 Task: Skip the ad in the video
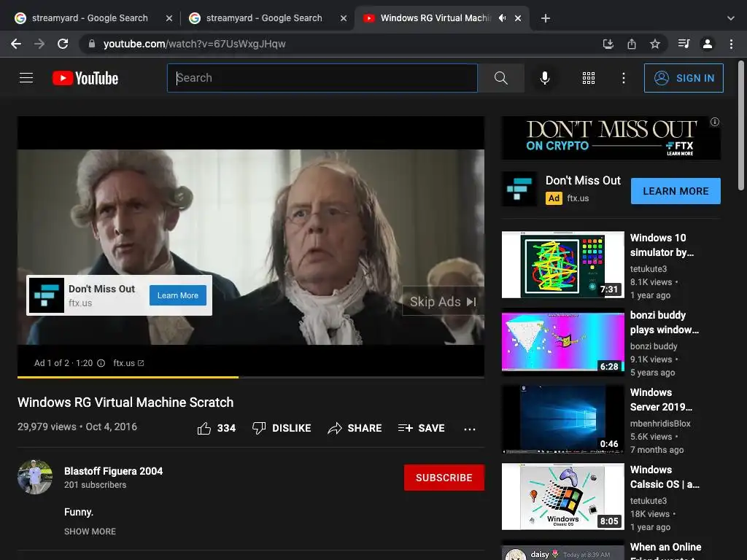[443, 301]
